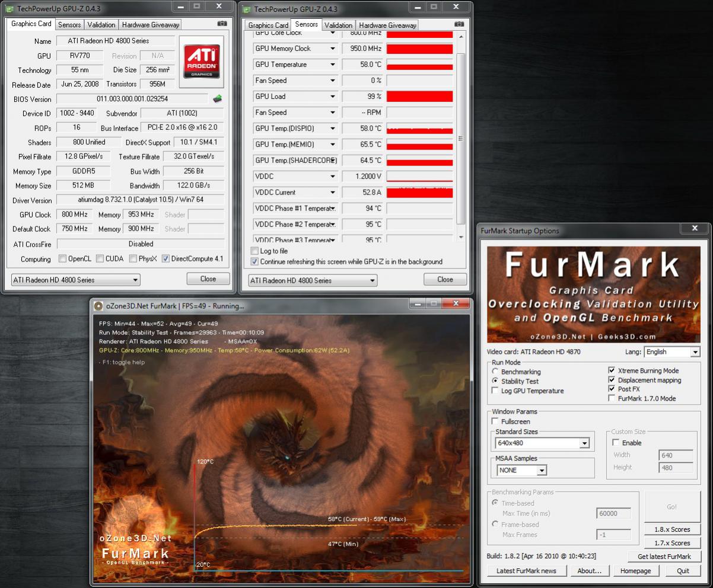Click the BIOS Version value field

(x=132, y=99)
